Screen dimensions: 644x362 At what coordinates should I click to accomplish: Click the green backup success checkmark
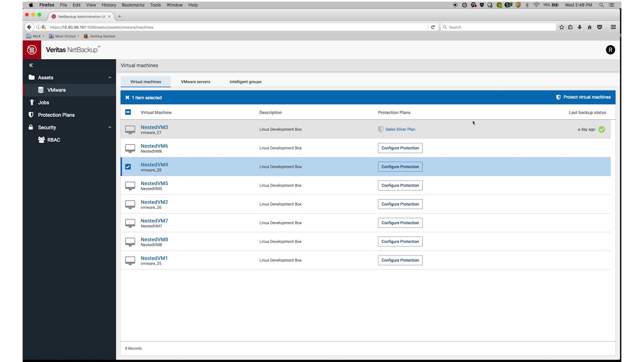(x=602, y=129)
